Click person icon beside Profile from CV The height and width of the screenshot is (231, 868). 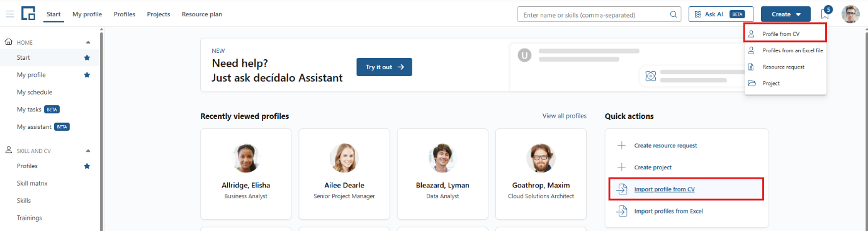(751, 34)
